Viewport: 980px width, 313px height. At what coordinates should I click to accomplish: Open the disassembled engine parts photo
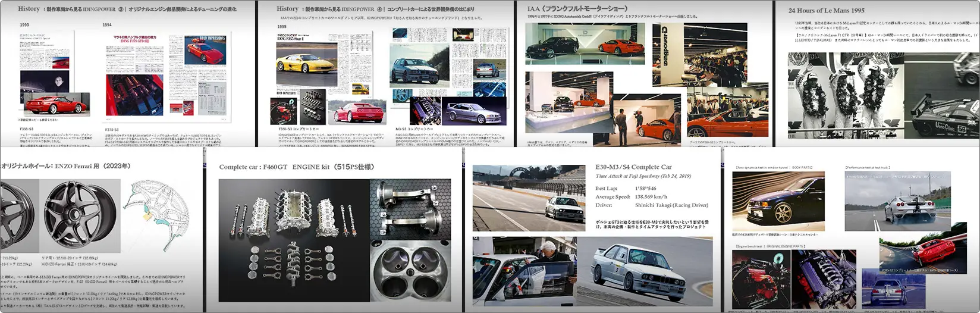tap(294, 240)
